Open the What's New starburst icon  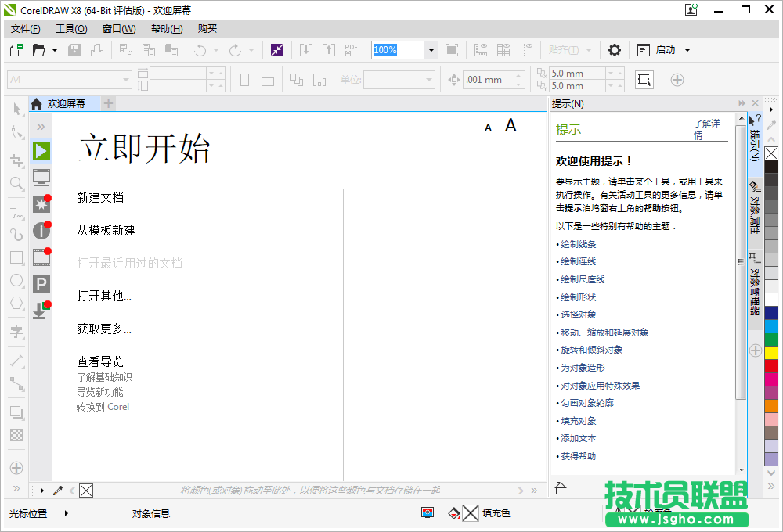41,203
